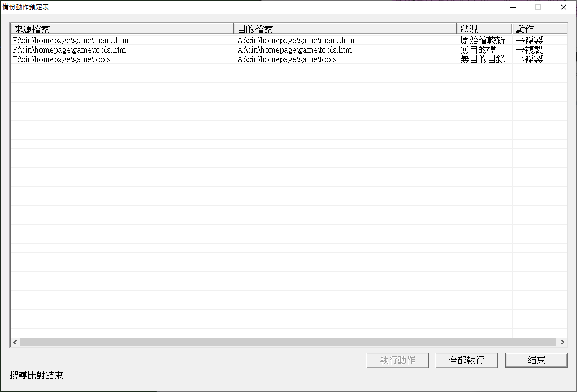Click the horizontal scrollbar's right arrow
The width and height of the screenshot is (577, 392).
click(563, 343)
